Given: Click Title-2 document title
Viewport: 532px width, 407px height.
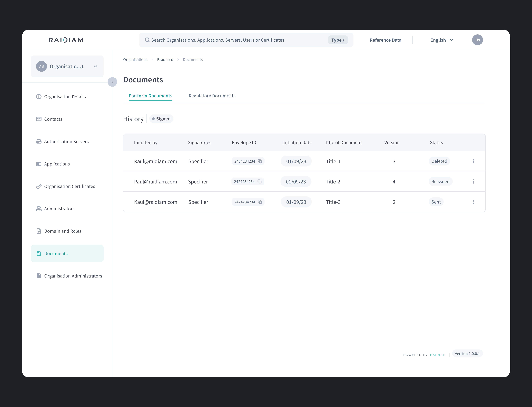Looking at the screenshot, I should point(333,182).
